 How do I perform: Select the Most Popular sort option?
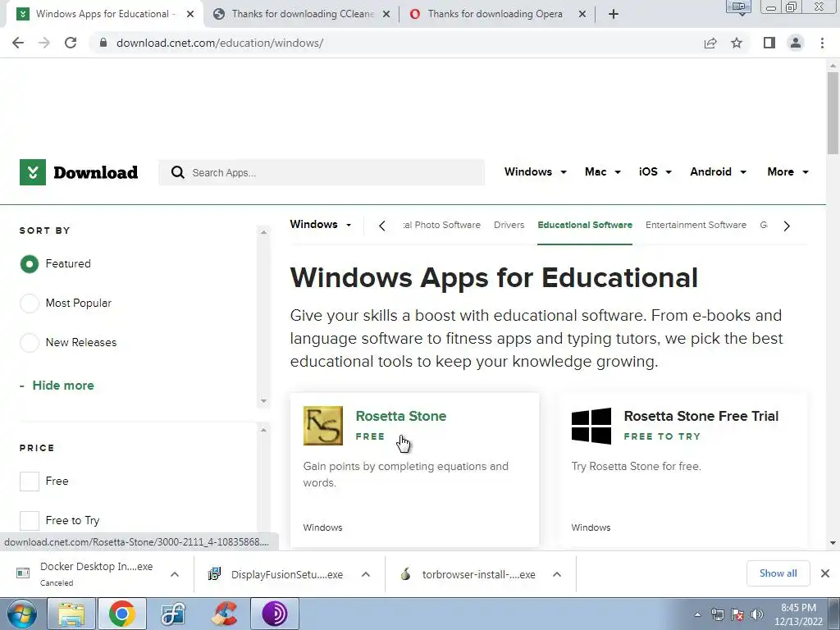[x=30, y=304]
